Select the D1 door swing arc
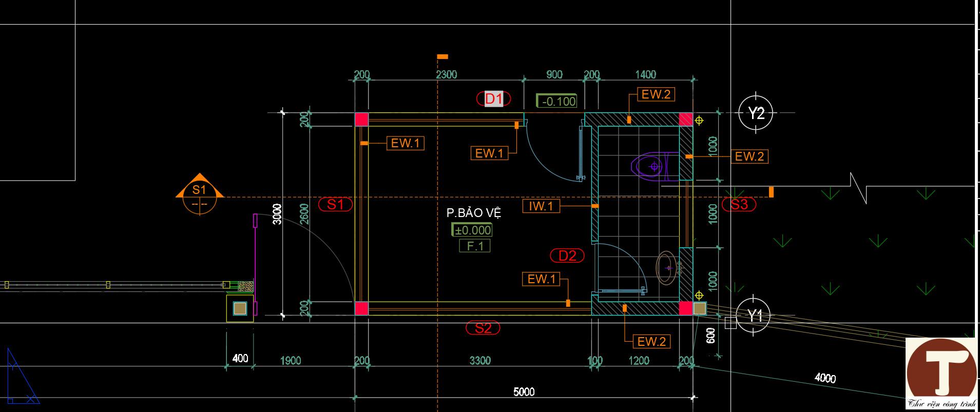The height and width of the screenshot is (412, 980). click(553, 152)
